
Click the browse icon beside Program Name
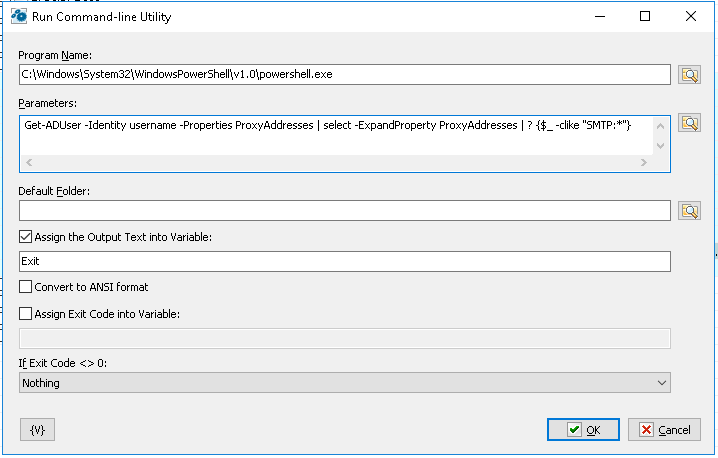click(690, 75)
